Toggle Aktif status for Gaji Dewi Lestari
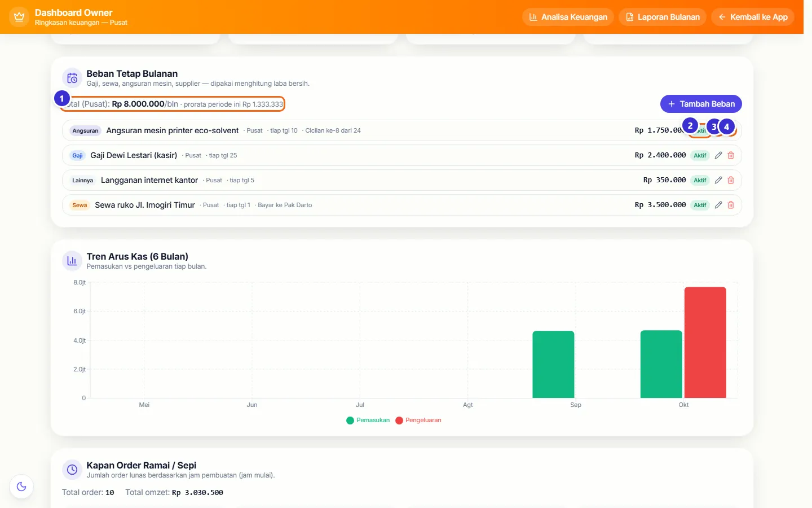 pyautogui.click(x=700, y=155)
